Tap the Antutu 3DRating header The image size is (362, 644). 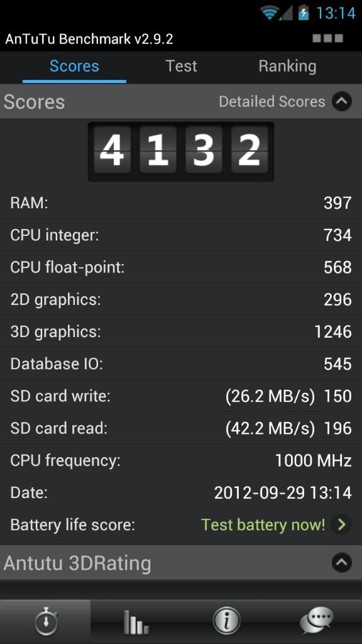pos(181,563)
